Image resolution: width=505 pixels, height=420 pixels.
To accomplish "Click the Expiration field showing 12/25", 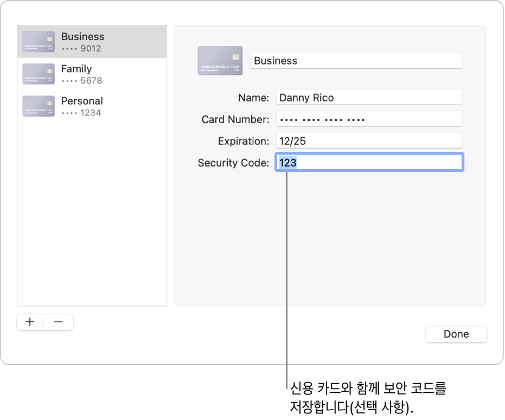I will point(369,141).
